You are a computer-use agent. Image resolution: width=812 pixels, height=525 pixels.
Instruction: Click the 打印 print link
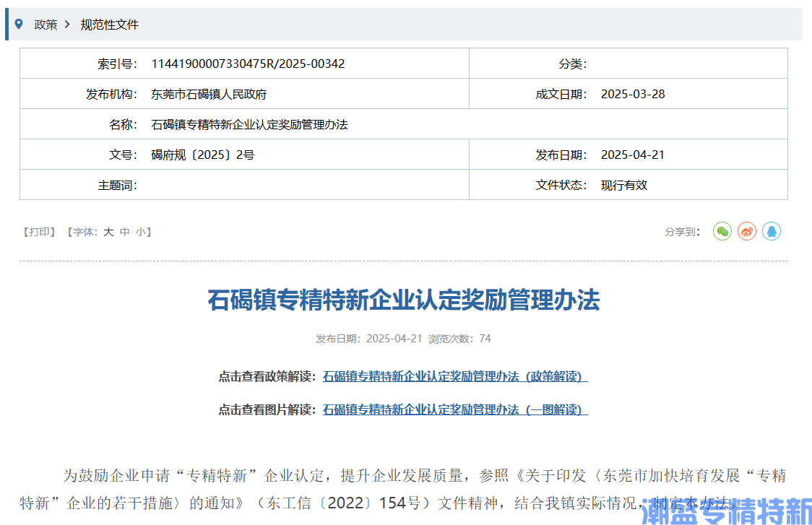coord(39,232)
